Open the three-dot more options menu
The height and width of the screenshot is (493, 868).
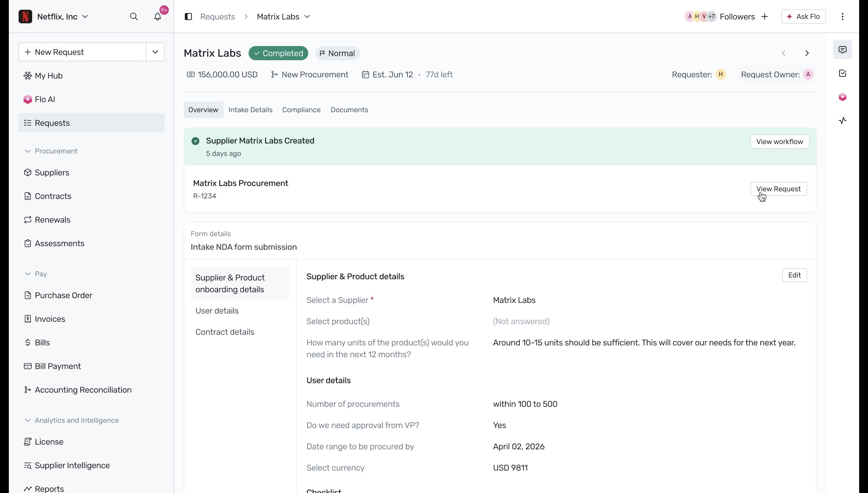pos(843,17)
